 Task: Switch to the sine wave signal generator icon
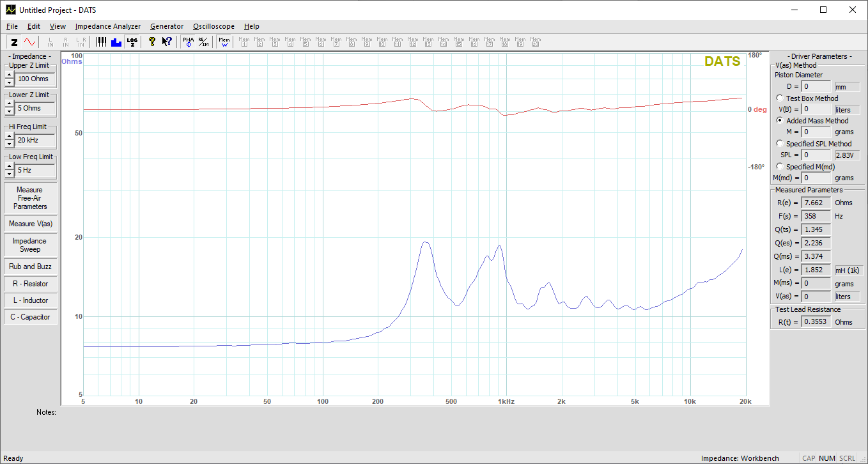coord(29,42)
